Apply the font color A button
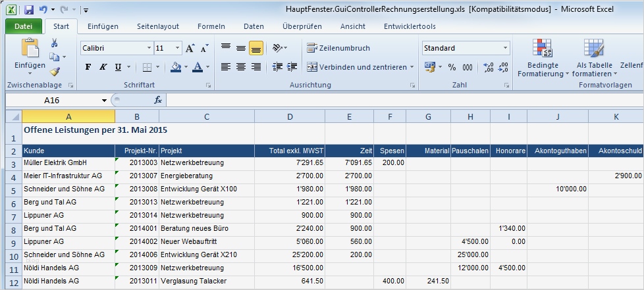The width and height of the screenshot is (644, 290). click(x=198, y=67)
